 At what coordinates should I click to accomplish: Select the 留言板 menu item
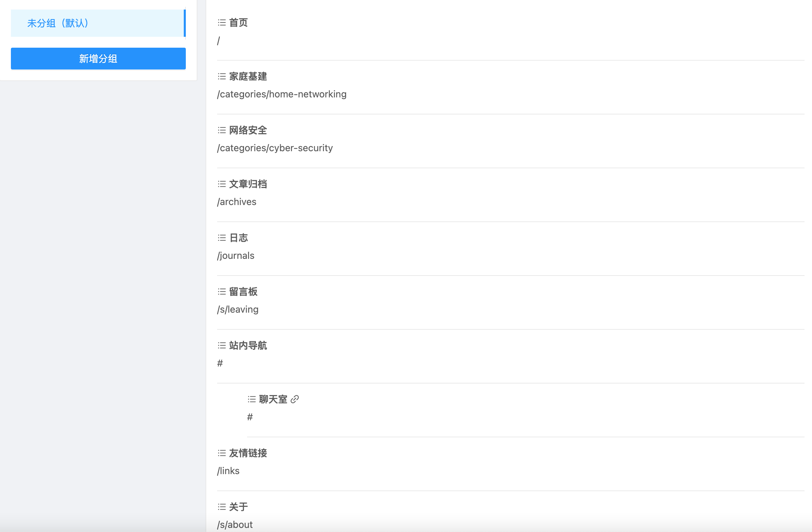[x=243, y=292]
